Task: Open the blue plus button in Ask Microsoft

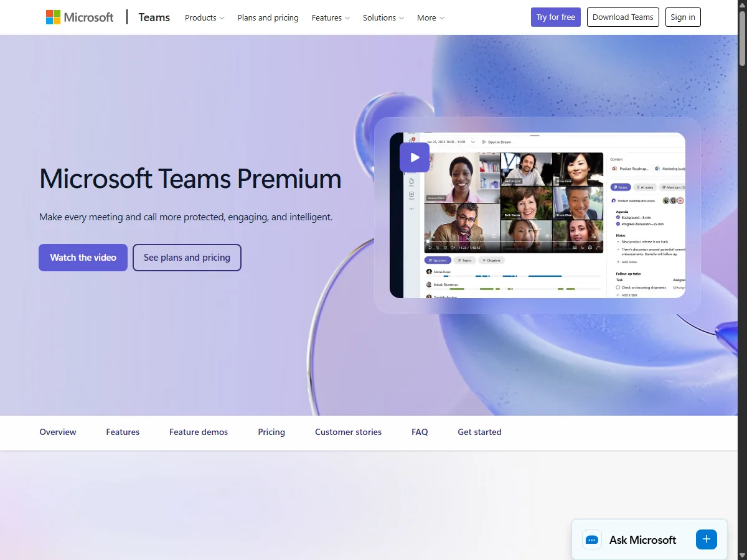Action: (x=707, y=539)
